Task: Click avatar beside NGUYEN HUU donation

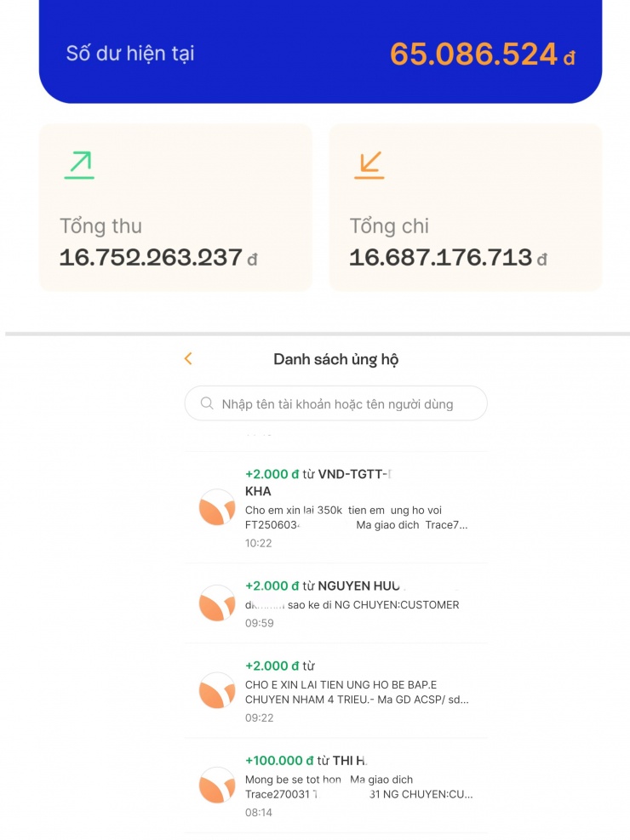Action: coord(216,603)
